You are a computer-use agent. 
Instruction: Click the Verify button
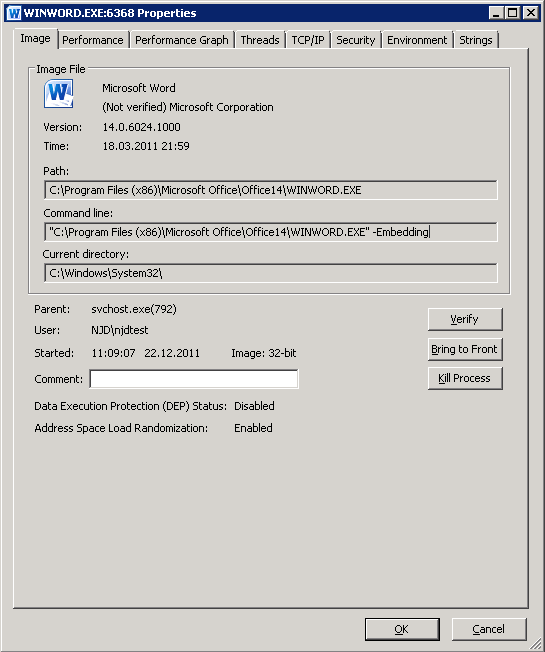(465, 319)
